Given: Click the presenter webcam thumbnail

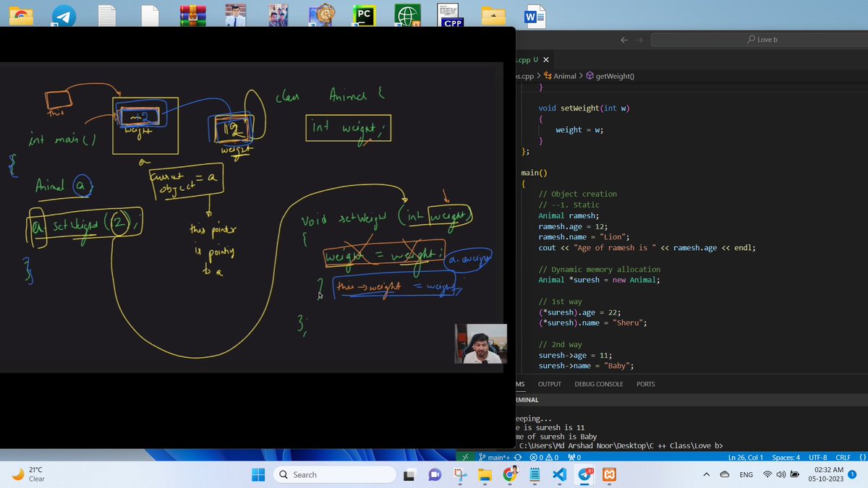Looking at the screenshot, I should click(481, 343).
